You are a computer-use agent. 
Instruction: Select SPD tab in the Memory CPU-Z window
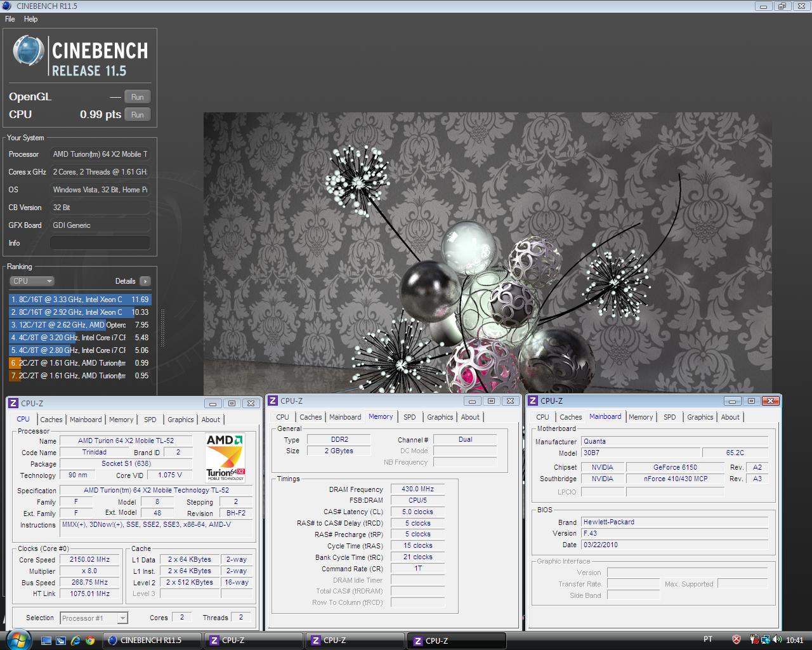410,417
